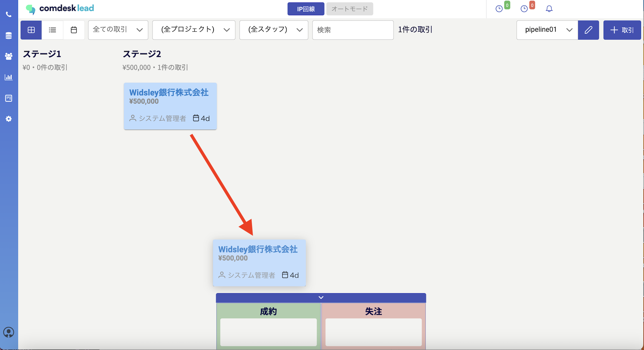Select the IP回線 mode button

pyautogui.click(x=306, y=9)
